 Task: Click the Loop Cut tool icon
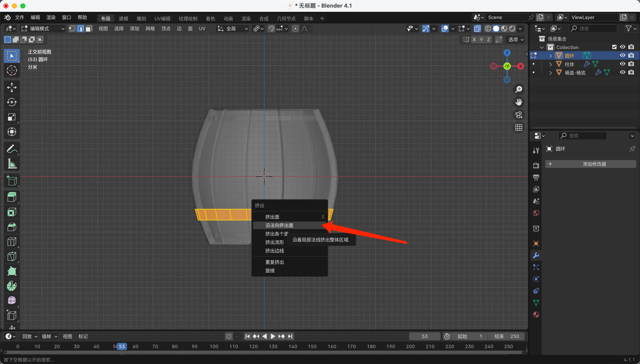(12, 242)
